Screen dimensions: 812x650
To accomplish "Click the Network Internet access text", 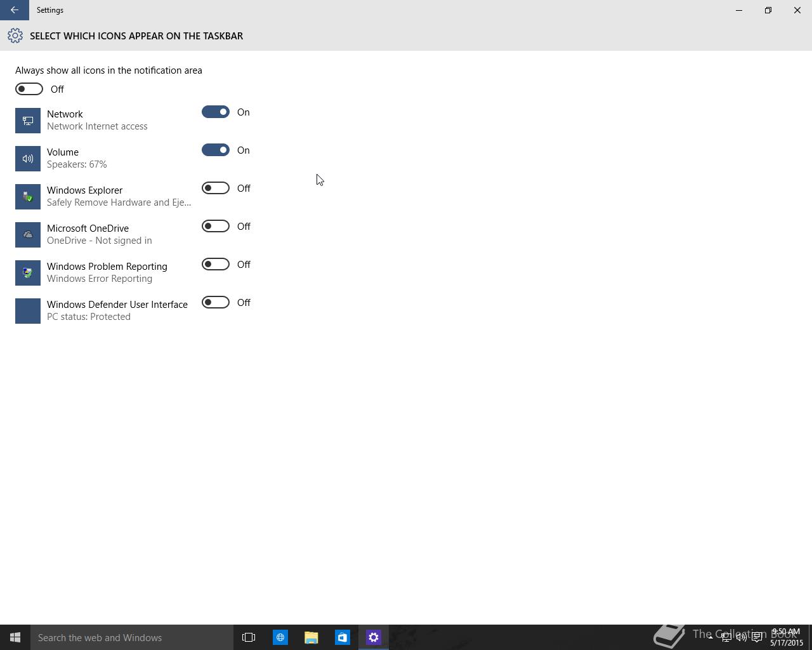I will coord(97,126).
